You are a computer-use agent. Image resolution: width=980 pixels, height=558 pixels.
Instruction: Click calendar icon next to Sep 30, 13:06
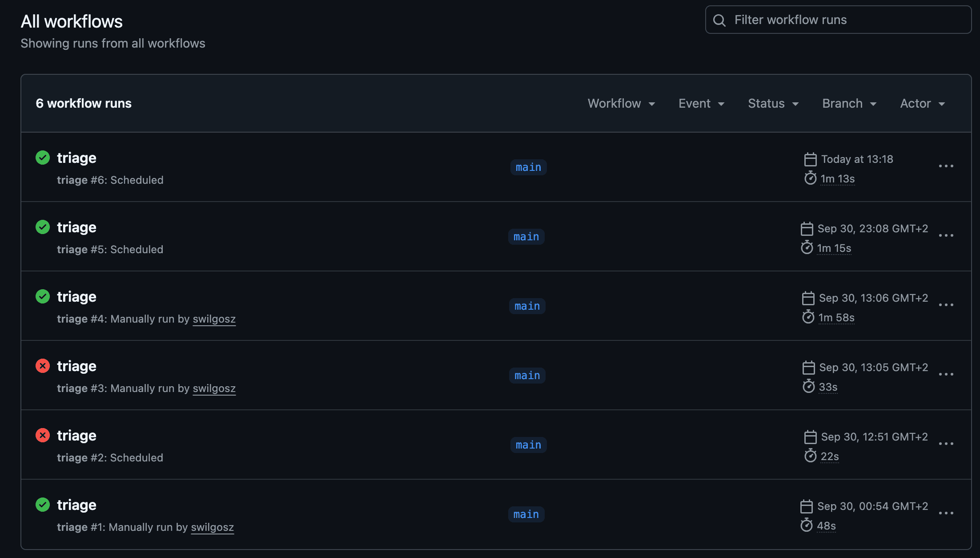click(x=808, y=298)
